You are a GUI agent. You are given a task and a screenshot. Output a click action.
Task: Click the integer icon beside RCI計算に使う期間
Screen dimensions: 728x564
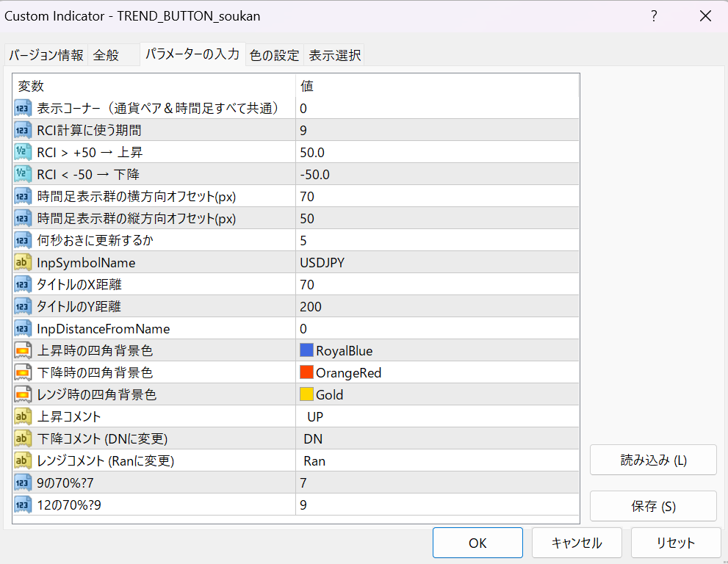pos(23,130)
